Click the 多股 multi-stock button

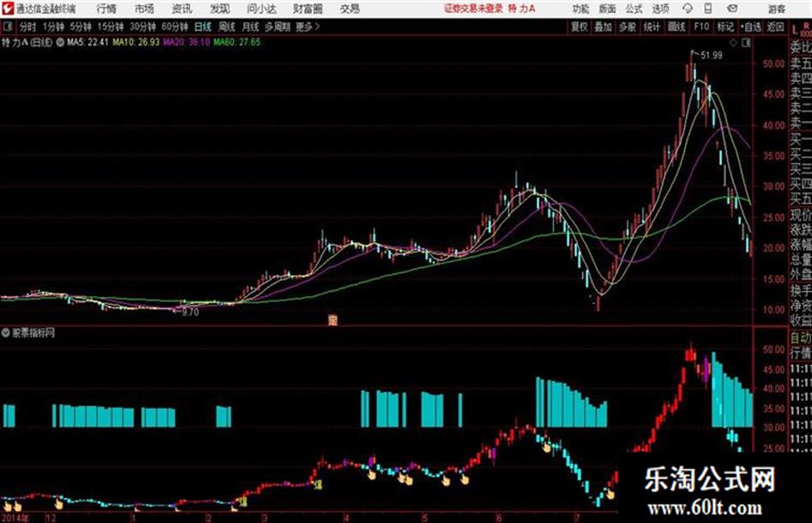coord(627,27)
